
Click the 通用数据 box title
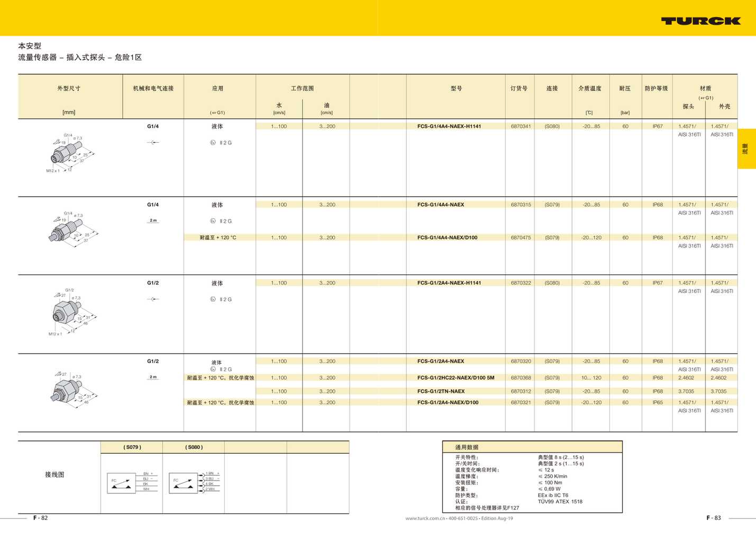click(467, 447)
